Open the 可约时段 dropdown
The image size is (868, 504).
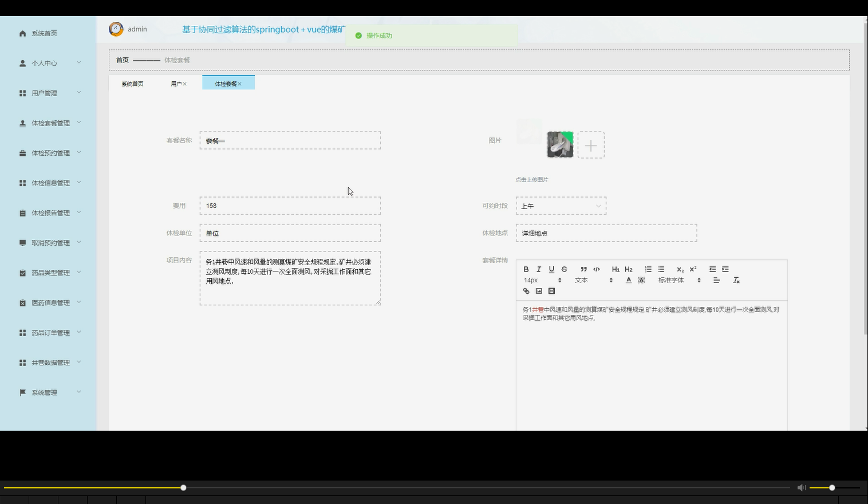pyautogui.click(x=561, y=206)
